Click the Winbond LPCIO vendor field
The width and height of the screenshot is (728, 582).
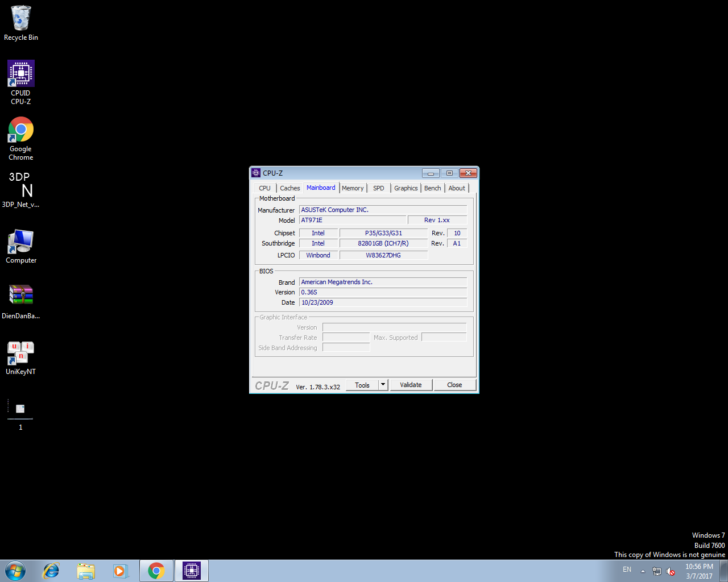318,255
